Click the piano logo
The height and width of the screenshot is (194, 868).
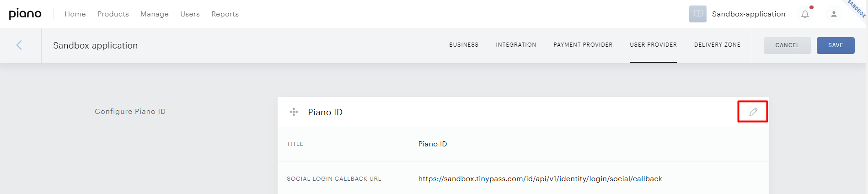coord(25,14)
